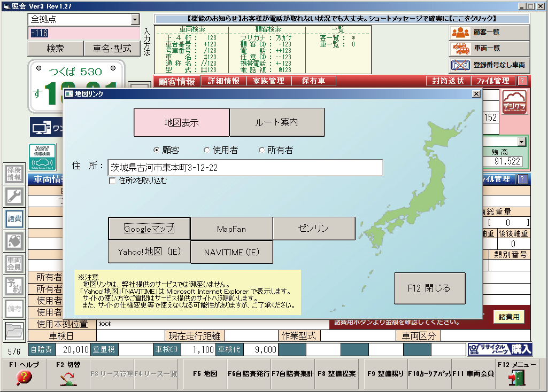Open the 予約 sidebar icon

14,286
